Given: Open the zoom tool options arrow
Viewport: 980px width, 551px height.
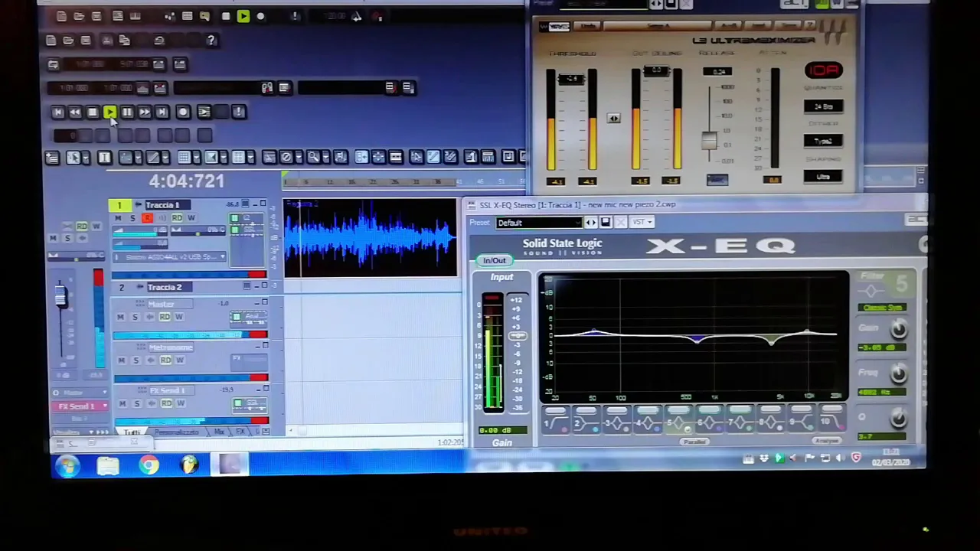Looking at the screenshot, I should pos(325,158).
